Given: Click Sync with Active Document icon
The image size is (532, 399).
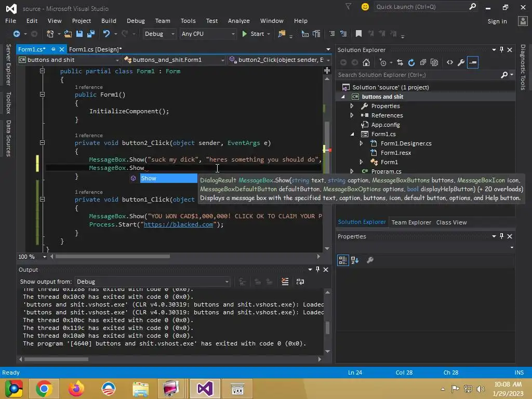Looking at the screenshot, I should [x=400, y=62].
